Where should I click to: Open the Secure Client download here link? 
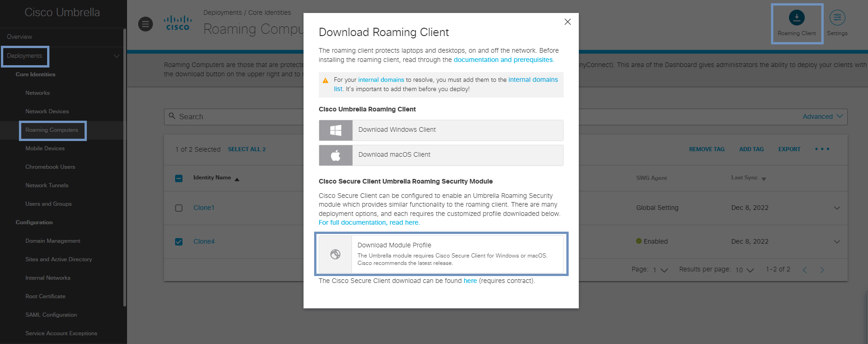(470, 281)
